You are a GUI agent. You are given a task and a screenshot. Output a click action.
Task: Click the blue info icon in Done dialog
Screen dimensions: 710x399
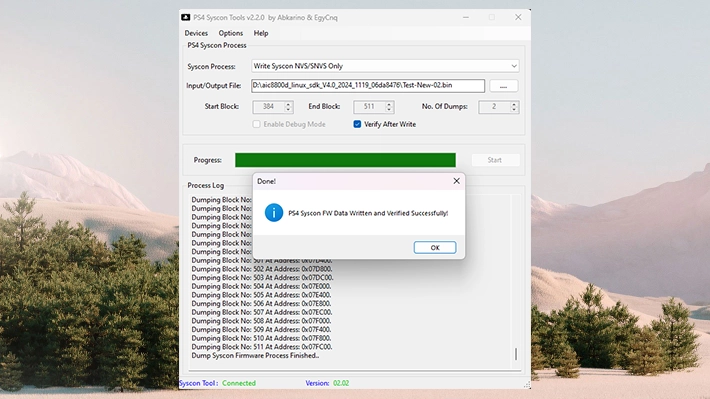tap(274, 212)
